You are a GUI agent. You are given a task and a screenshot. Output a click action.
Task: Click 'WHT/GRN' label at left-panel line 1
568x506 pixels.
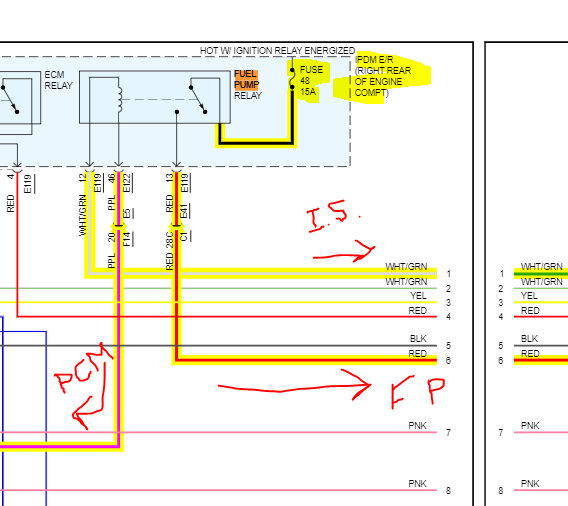tap(406, 267)
